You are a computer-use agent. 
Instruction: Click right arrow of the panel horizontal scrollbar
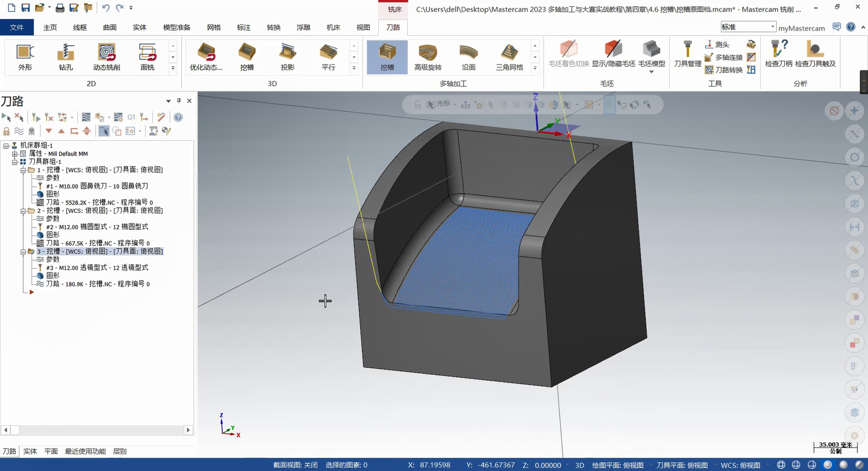(x=188, y=430)
